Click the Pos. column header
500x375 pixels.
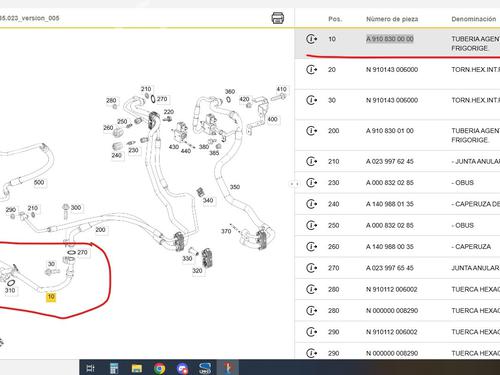[x=335, y=19]
